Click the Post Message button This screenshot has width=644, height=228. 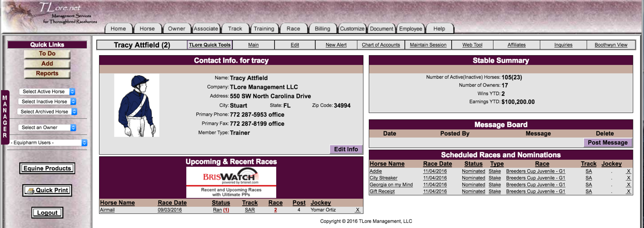608,143
